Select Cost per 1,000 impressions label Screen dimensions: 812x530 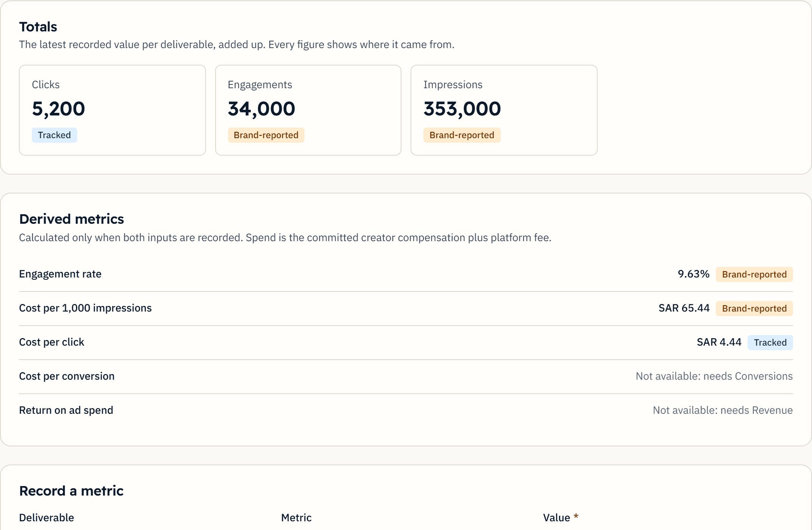[85, 308]
